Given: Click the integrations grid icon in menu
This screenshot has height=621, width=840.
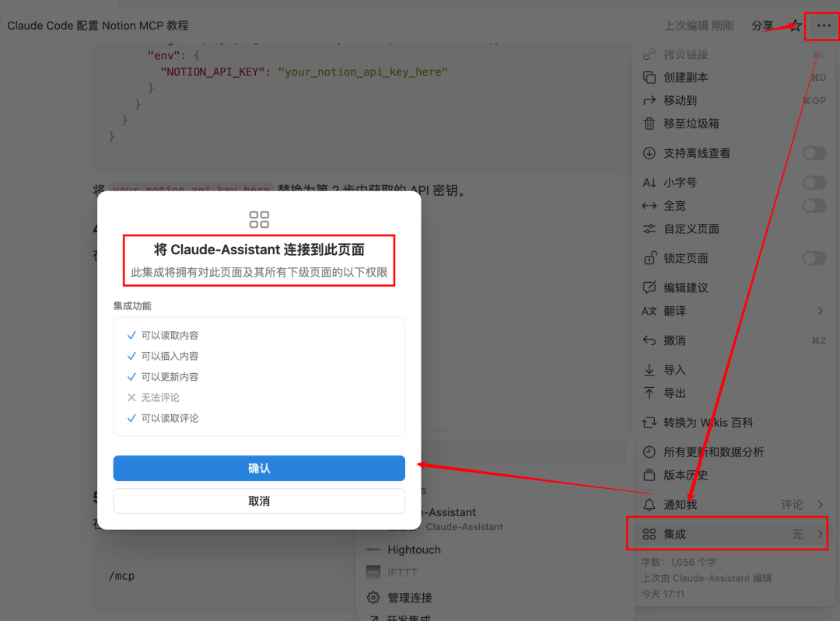Looking at the screenshot, I should point(649,534).
